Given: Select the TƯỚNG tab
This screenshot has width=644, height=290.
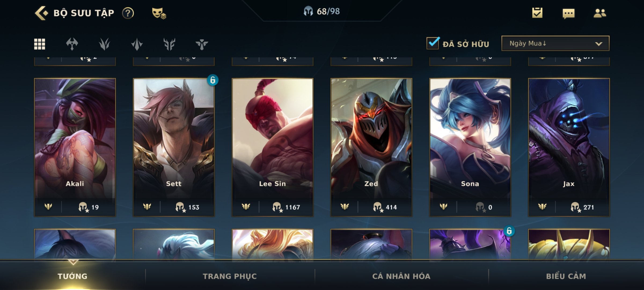Looking at the screenshot, I should click(x=72, y=276).
